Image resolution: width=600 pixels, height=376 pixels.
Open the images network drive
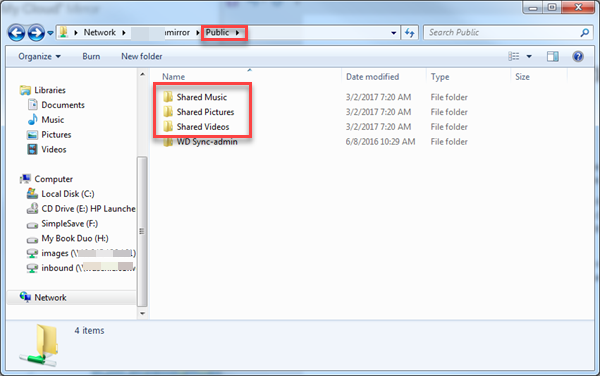(x=88, y=253)
